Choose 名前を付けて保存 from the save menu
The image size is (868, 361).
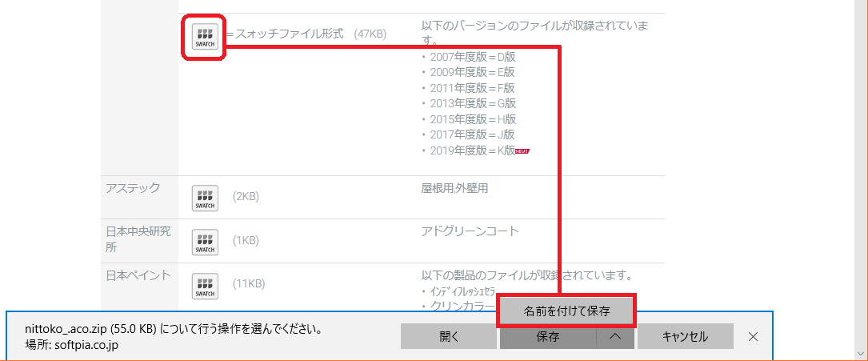tap(567, 311)
